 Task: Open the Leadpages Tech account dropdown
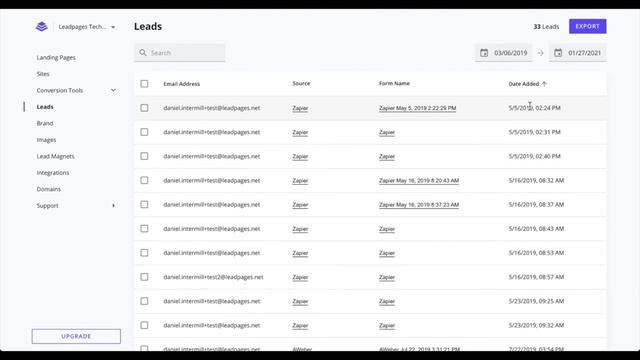[87, 27]
